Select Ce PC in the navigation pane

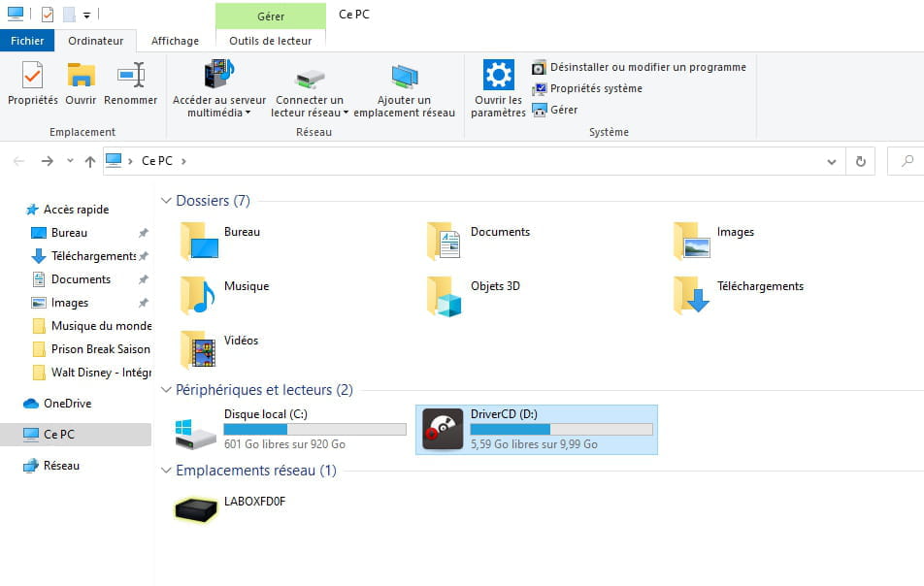(76, 435)
